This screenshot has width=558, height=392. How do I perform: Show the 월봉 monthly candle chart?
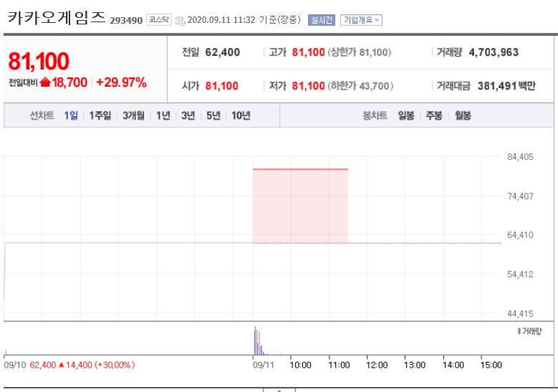pos(463,115)
